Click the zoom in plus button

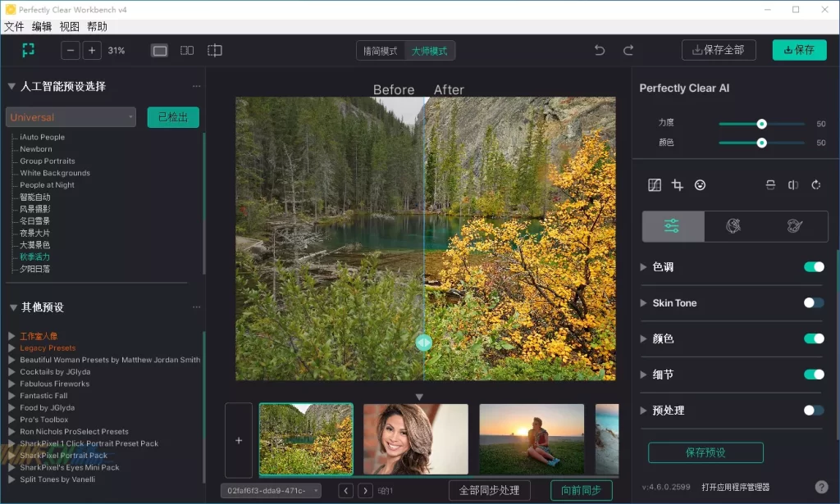click(x=92, y=51)
